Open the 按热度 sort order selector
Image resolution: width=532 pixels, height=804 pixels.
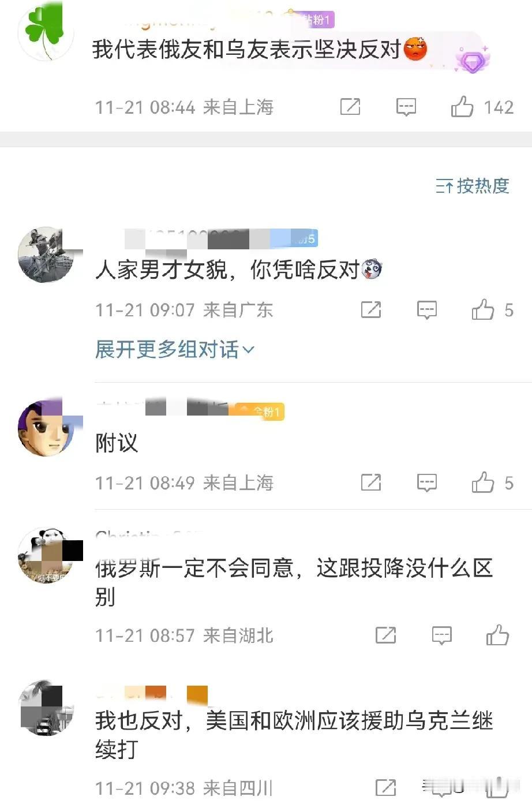pos(473,186)
